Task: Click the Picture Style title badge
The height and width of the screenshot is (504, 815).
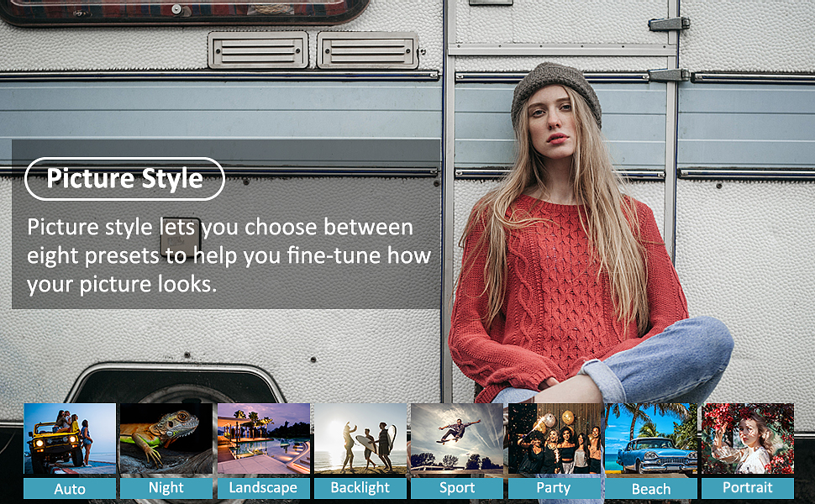Action: point(124,179)
